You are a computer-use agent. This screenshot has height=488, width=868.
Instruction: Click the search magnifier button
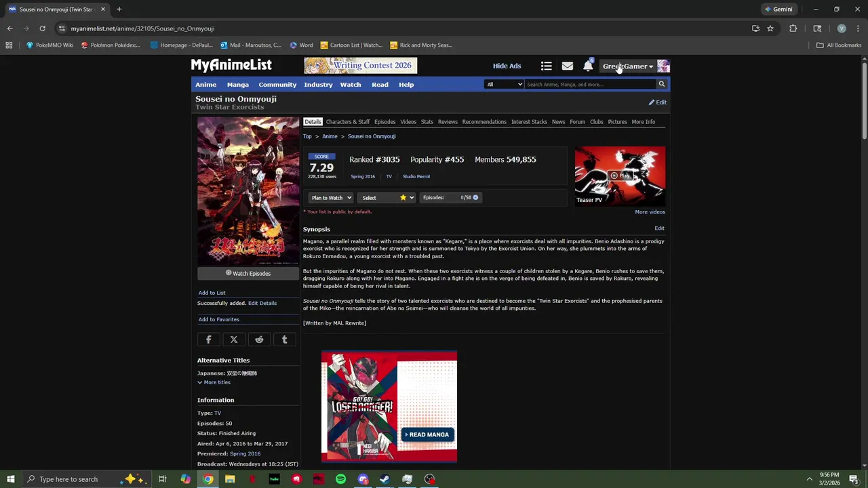[662, 85]
